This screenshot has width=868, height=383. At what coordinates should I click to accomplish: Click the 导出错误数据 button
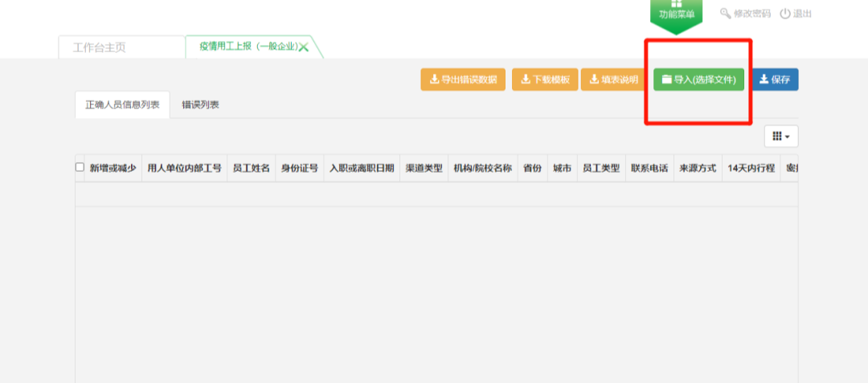[463, 79]
